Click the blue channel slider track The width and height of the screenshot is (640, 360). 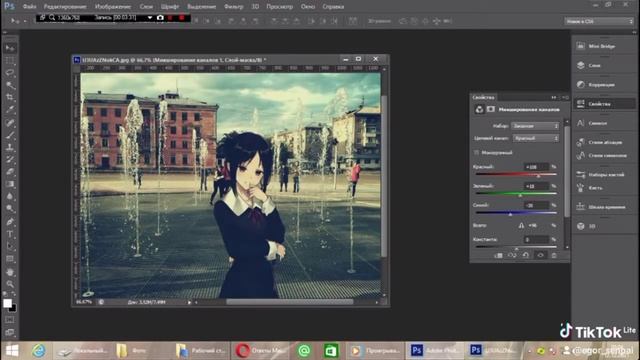(x=516, y=213)
